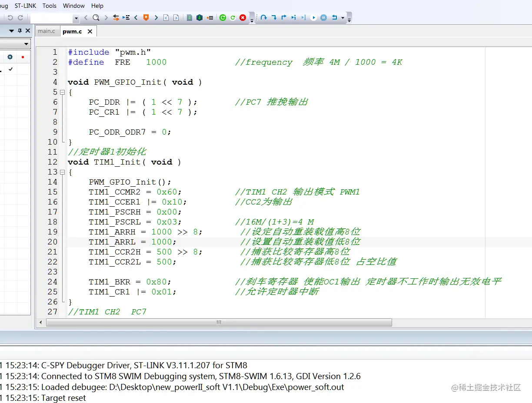This screenshot has width=532, height=403.
Task: Click into the quick search text field
Action: pos(51,18)
